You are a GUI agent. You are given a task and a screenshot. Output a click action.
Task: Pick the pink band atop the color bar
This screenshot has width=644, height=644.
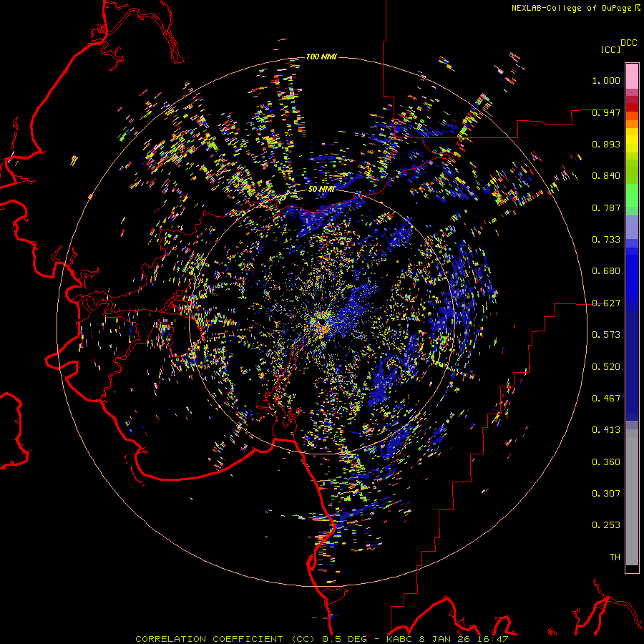632,76
